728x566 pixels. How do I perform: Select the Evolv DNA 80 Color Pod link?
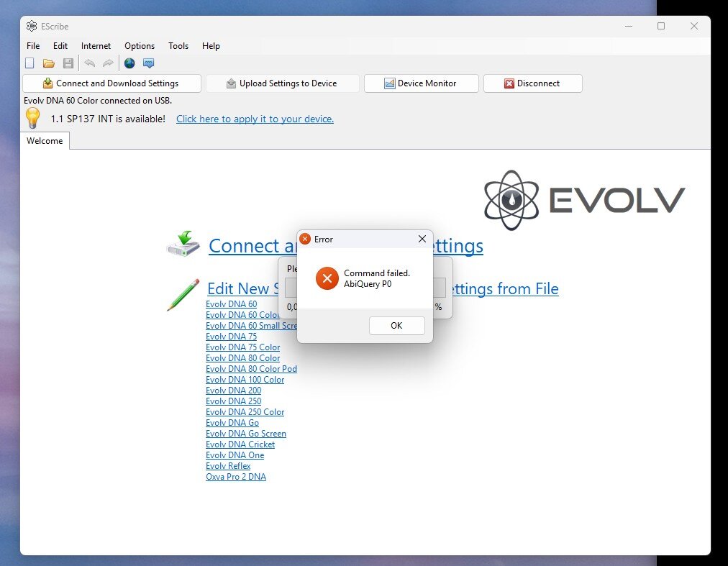point(251,369)
